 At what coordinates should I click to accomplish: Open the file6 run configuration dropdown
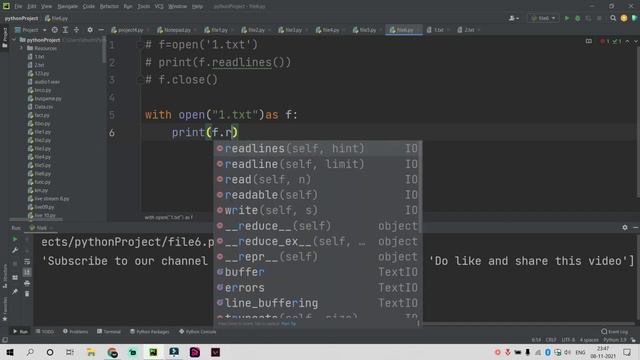click(543, 18)
